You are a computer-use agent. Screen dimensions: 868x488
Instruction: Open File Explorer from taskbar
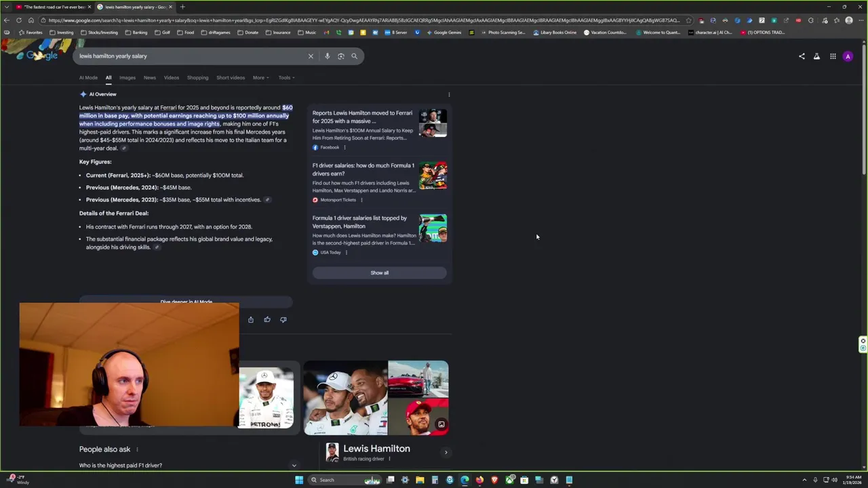coord(420,480)
